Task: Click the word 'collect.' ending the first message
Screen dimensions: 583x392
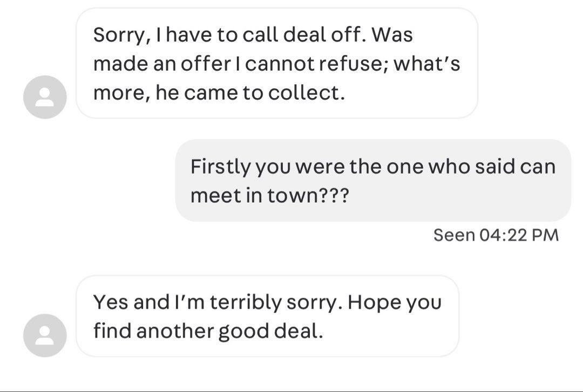Action: pos(307,93)
